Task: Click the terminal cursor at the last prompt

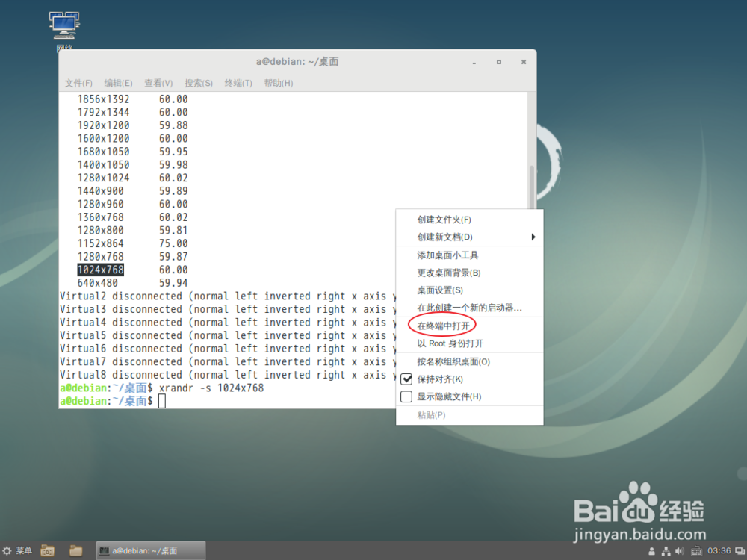Action: 162,401
